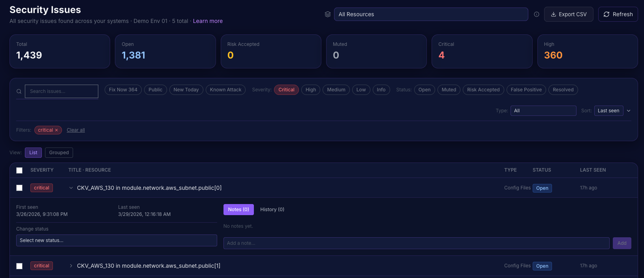This screenshot has width=644, height=278.
Task: Open the Type filter dropdown
Action: tap(543, 111)
